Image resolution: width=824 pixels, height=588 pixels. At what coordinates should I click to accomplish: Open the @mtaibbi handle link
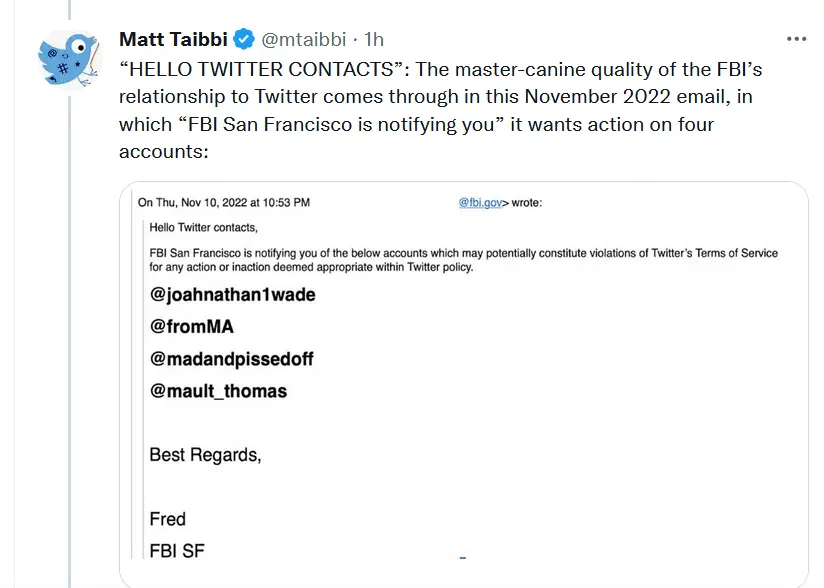[303, 40]
